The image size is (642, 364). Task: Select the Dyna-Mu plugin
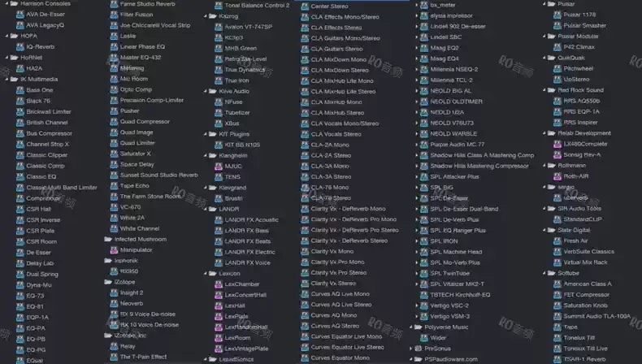click(39, 285)
